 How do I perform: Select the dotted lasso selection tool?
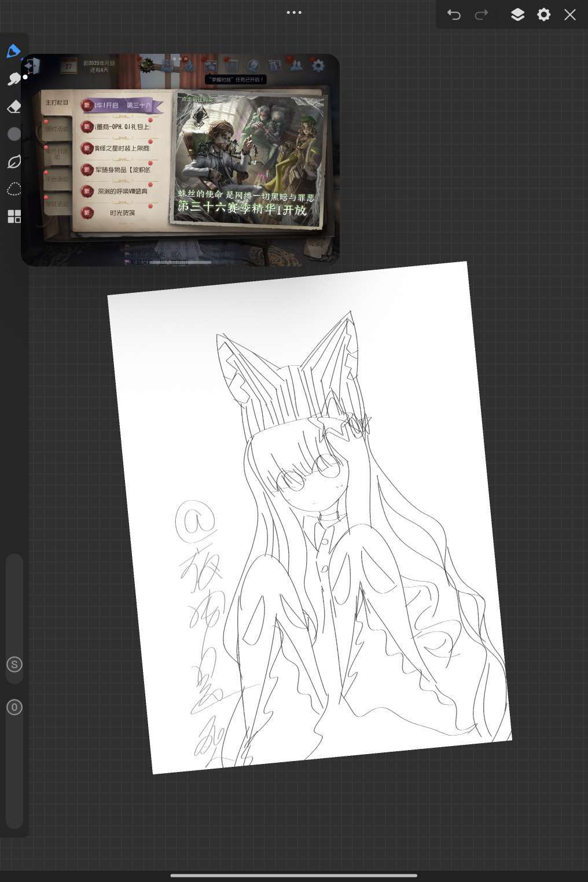click(14, 189)
